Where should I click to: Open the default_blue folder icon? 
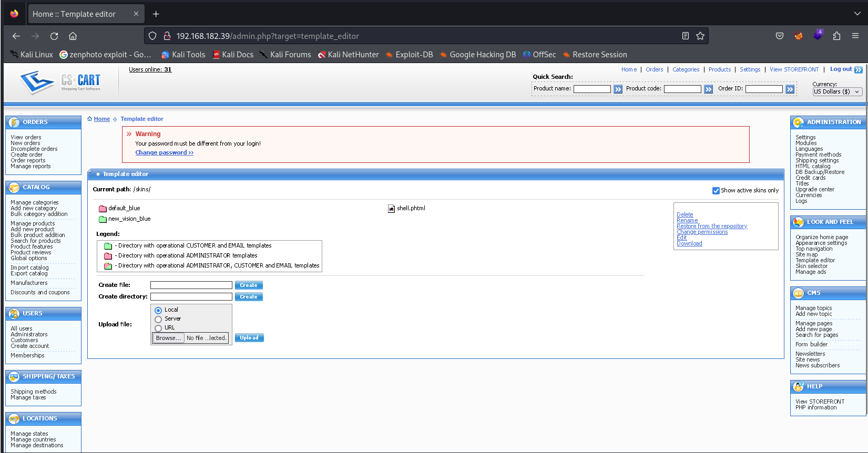pyautogui.click(x=103, y=209)
